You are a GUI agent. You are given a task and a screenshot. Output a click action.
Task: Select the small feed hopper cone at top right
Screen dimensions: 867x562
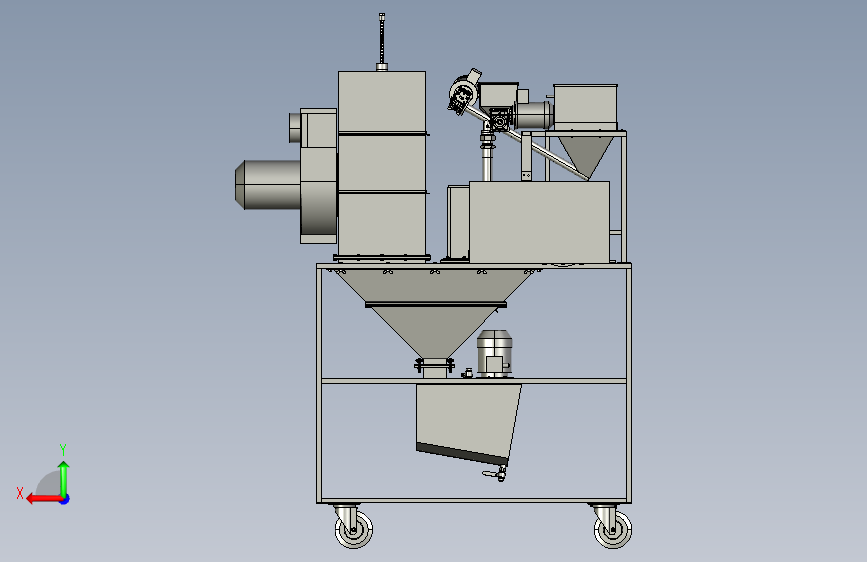coord(586,157)
